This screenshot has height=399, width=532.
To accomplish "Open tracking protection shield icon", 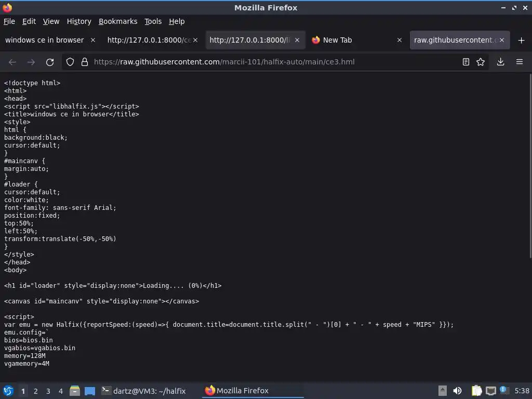I will point(70,62).
